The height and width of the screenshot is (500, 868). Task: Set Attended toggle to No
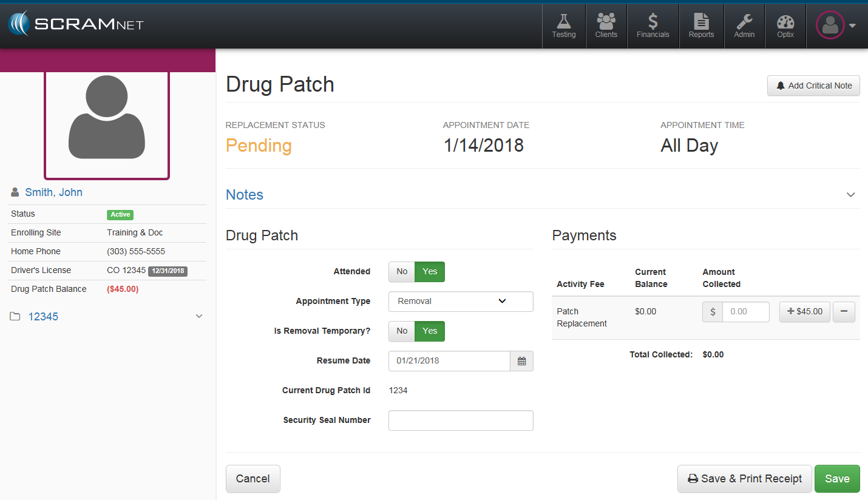pos(402,272)
